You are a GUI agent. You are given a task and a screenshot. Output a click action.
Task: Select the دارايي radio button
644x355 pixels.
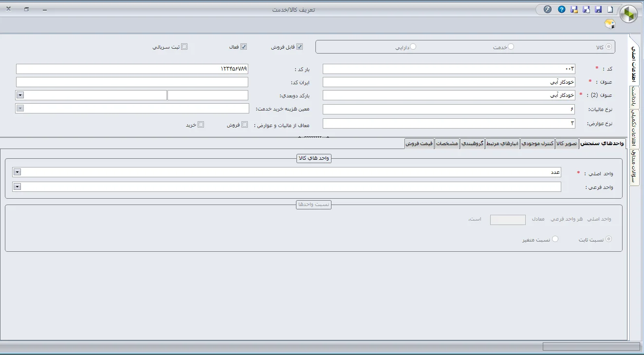413,46
